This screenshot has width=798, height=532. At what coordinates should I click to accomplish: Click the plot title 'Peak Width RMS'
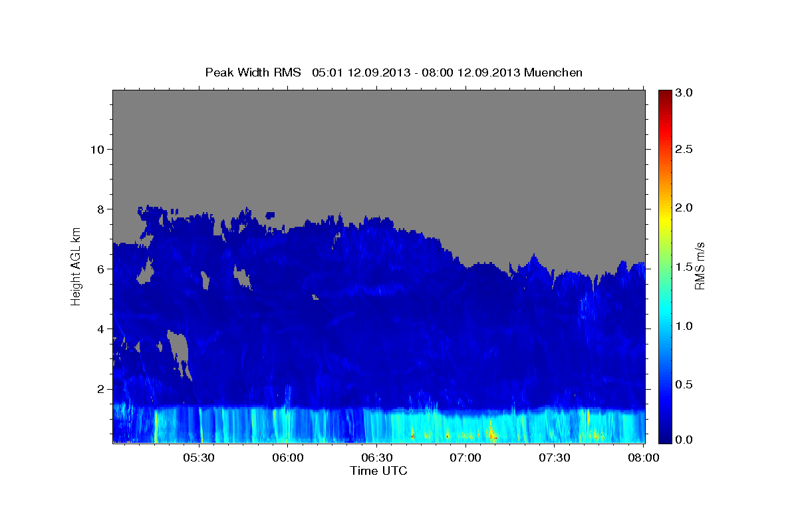coord(253,72)
